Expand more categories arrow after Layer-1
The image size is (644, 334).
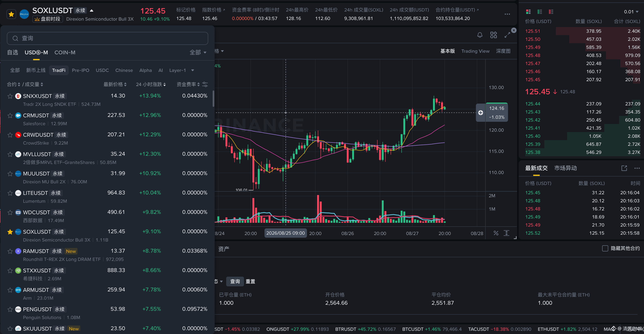click(x=192, y=70)
